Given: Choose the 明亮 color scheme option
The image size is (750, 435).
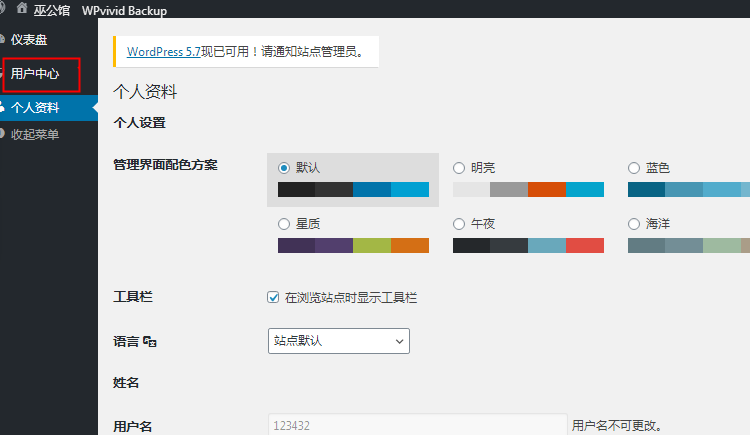Looking at the screenshot, I should tap(459, 168).
